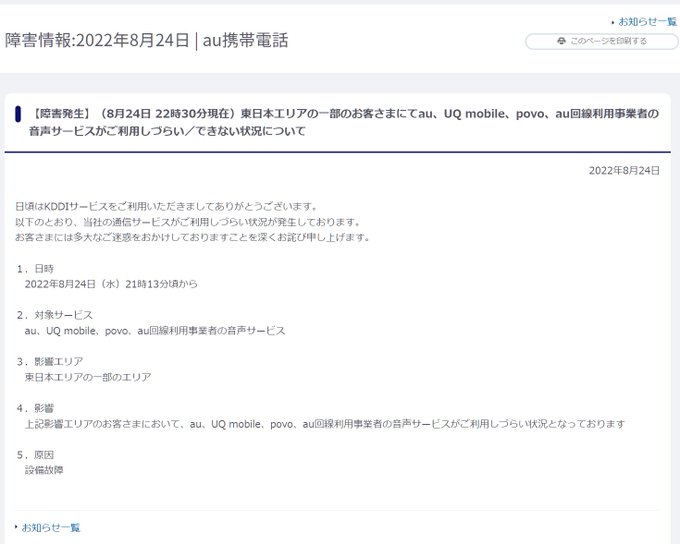
Task: Click the line starting 上記影響エリアのお客さまにおいて
Action: pyautogui.click(x=325, y=424)
